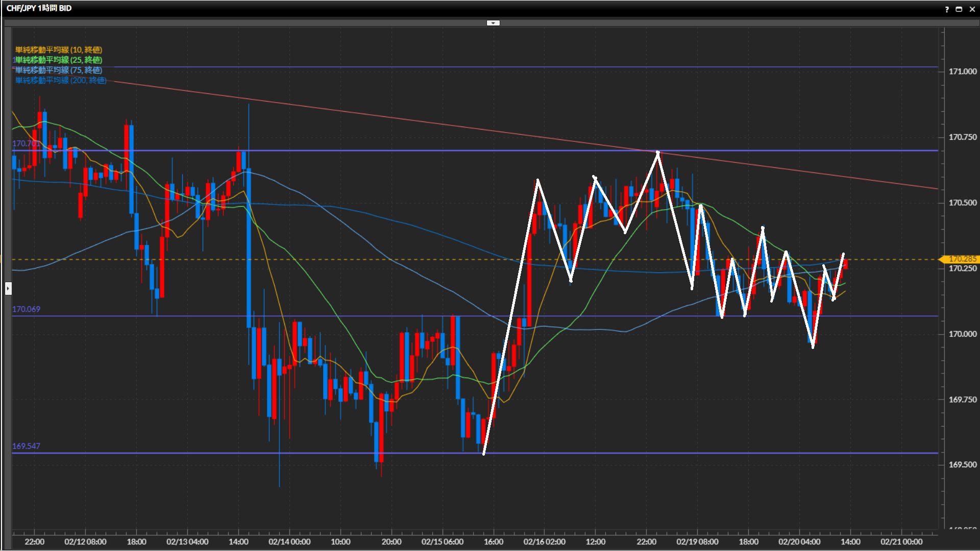Viewport: 980px width, 551px height.
Task: Click the 169.500 price axis label
Action: [x=962, y=465]
